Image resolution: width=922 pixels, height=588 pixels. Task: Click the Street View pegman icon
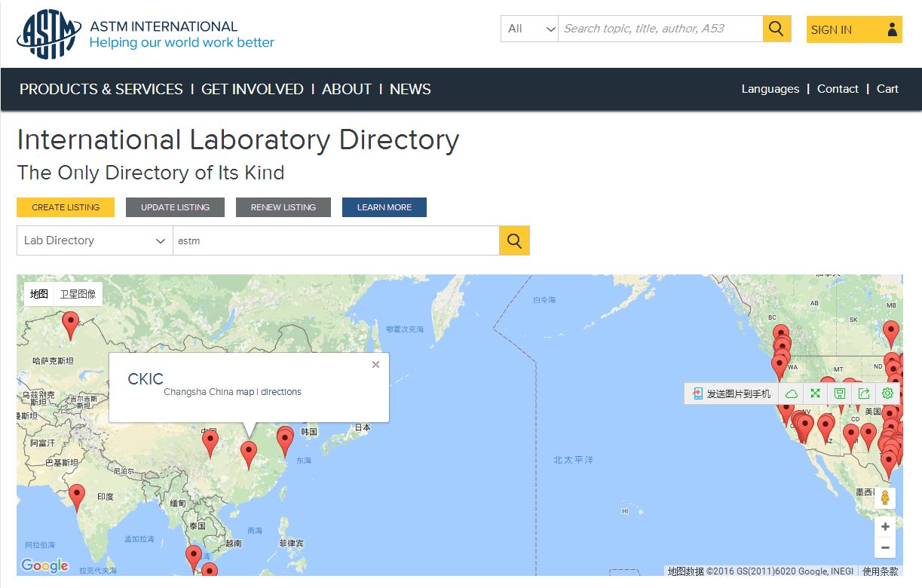[885, 498]
